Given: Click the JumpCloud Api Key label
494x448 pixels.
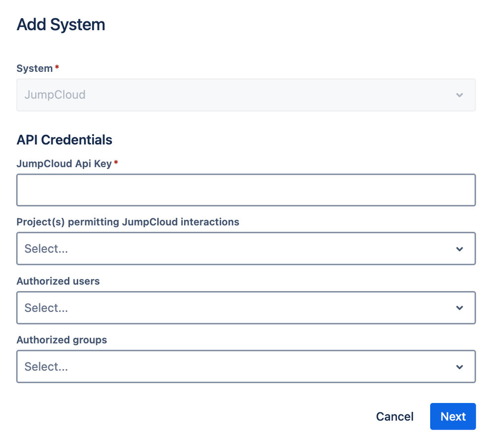Looking at the screenshot, I should pos(64,163).
